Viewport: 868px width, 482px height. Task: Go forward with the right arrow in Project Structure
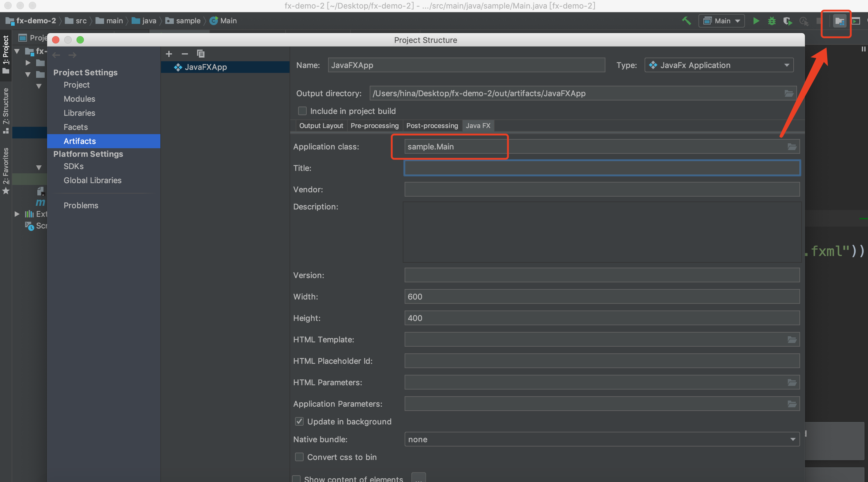(72, 55)
